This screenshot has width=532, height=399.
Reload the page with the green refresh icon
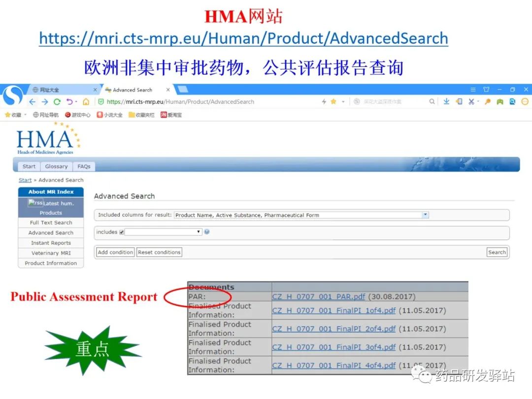pyautogui.click(x=57, y=102)
